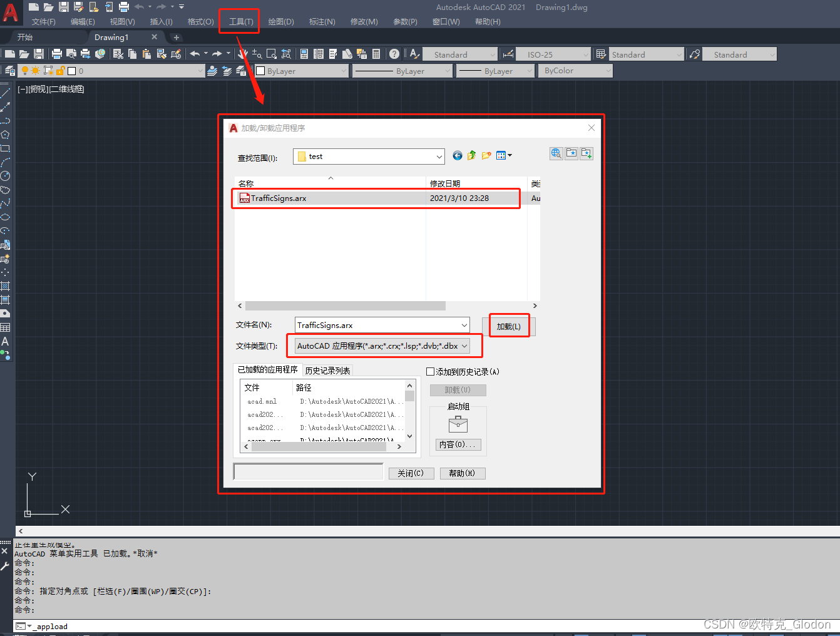
Task: Open the 文件类型 file type dropdown
Action: pos(465,346)
